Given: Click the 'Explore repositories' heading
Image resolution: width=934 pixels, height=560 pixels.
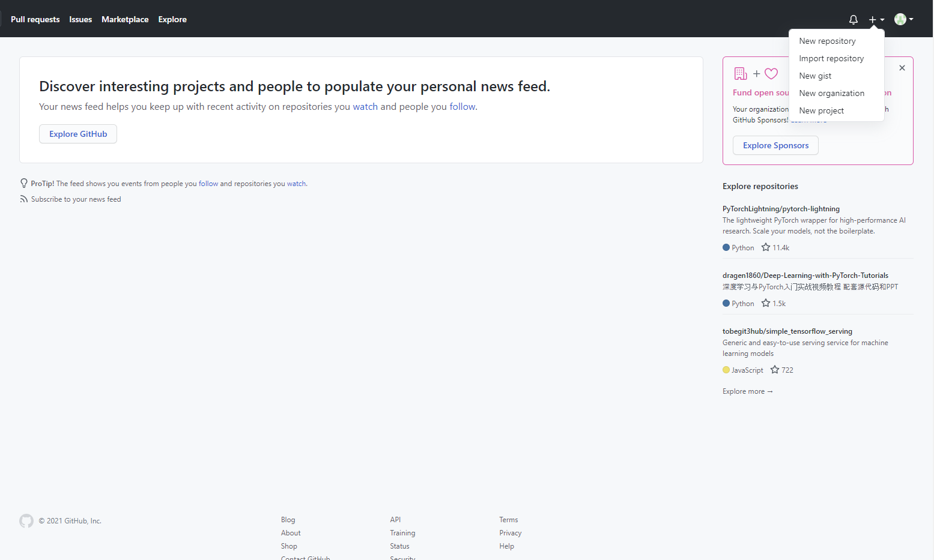Looking at the screenshot, I should [x=760, y=186].
